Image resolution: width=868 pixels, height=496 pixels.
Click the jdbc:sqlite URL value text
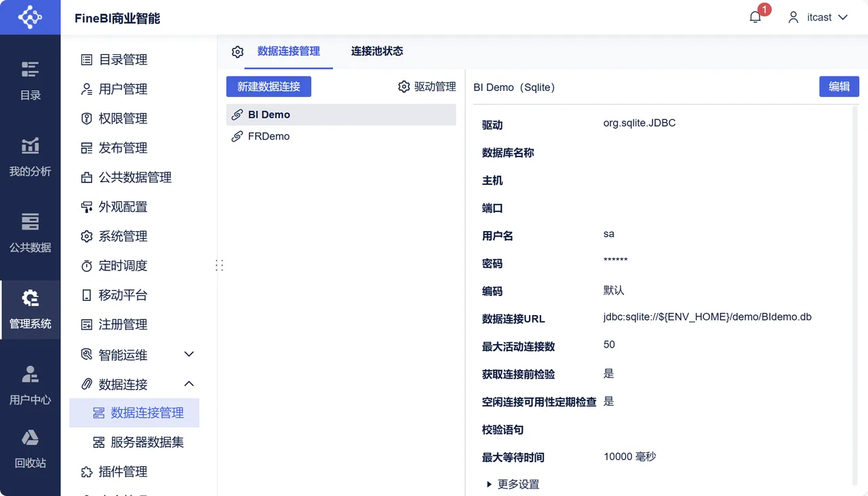tap(707, 316)
